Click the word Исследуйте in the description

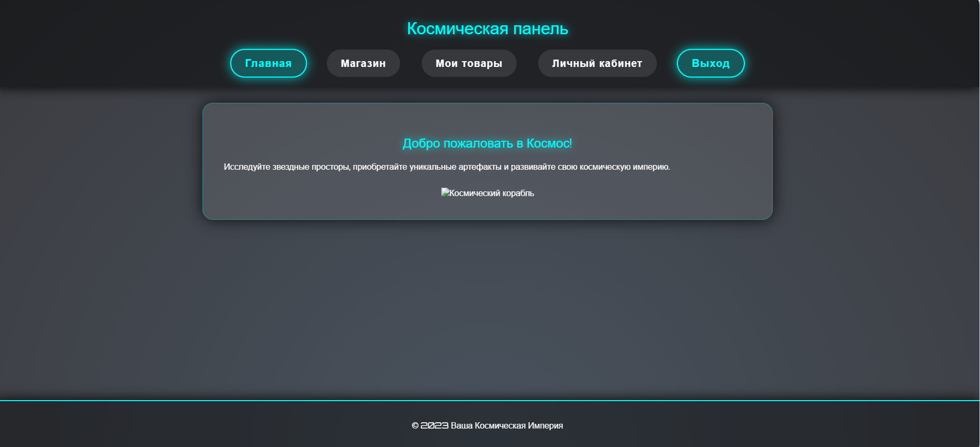247,167
